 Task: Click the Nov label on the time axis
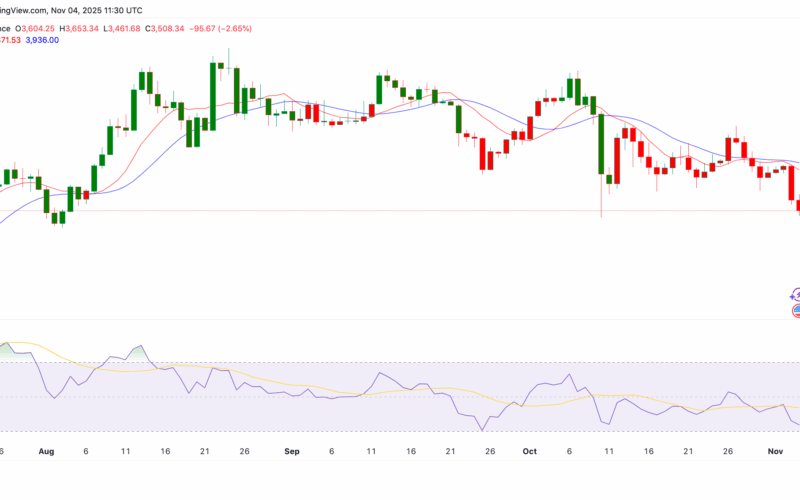pyautogui.click(x=777, y=452)
